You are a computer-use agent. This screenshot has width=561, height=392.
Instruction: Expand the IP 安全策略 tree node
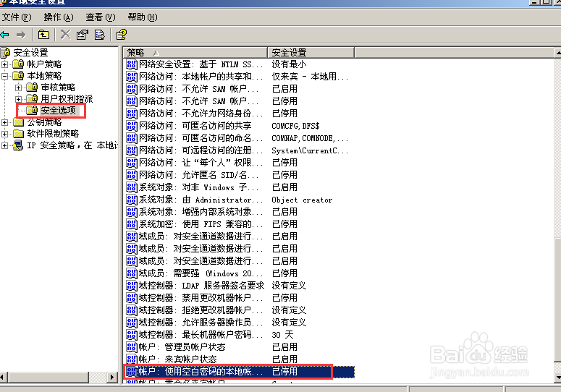pyautogui.click(x=4, y=145)
